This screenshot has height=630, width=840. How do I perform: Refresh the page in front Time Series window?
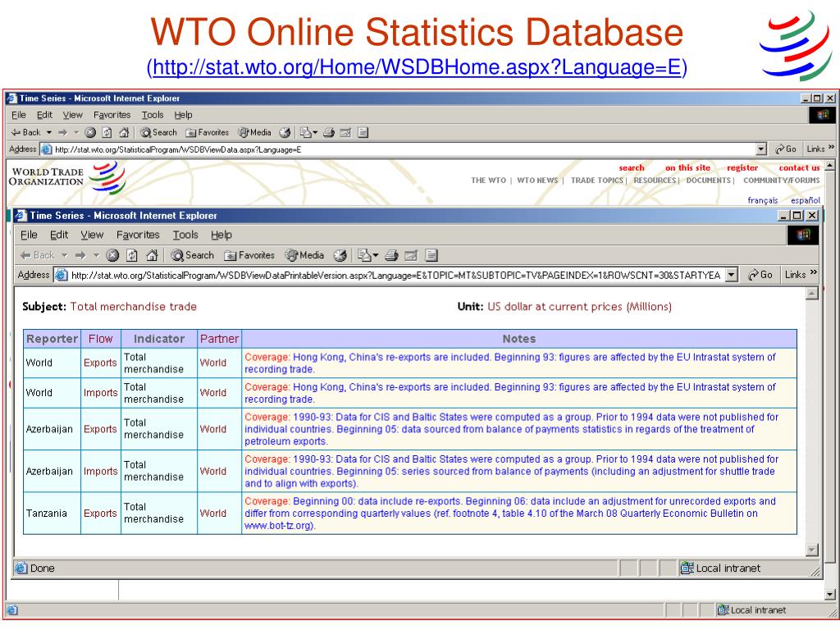point(132,256)
